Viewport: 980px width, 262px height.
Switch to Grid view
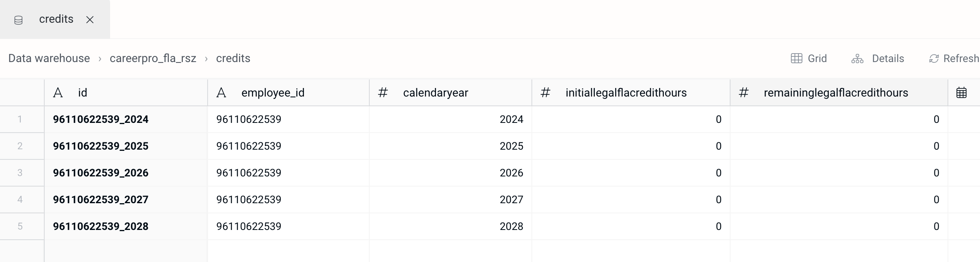pos(809,58)
